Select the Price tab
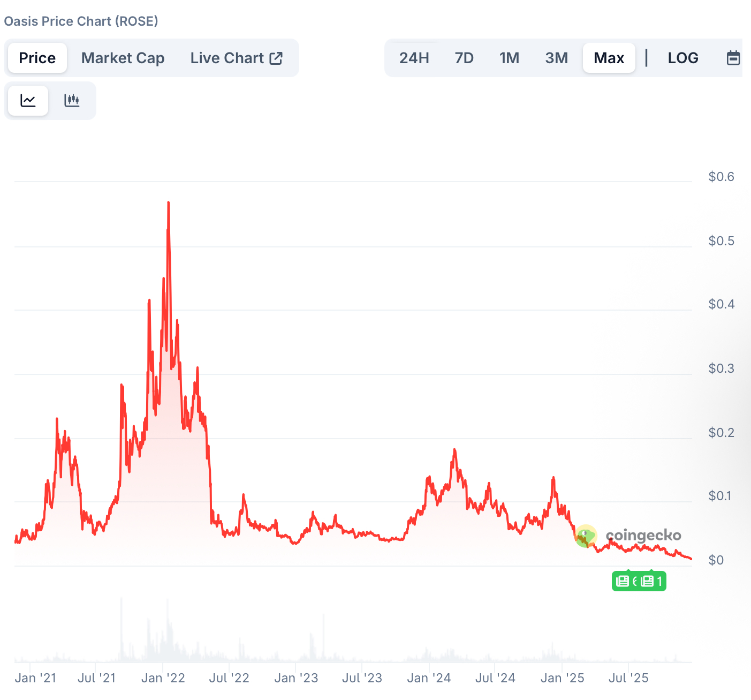Image resolution: width=751 pixels, height=700 pixels. [37, 58]
